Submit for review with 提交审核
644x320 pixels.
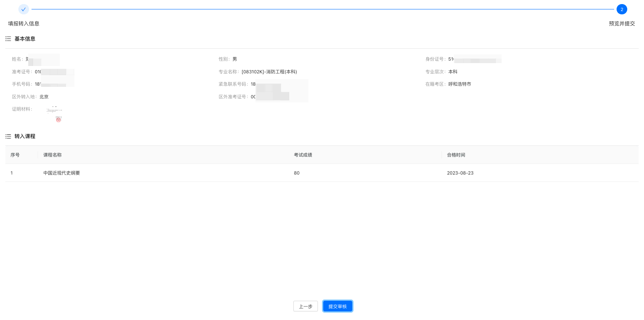click(x=338, y=306)
